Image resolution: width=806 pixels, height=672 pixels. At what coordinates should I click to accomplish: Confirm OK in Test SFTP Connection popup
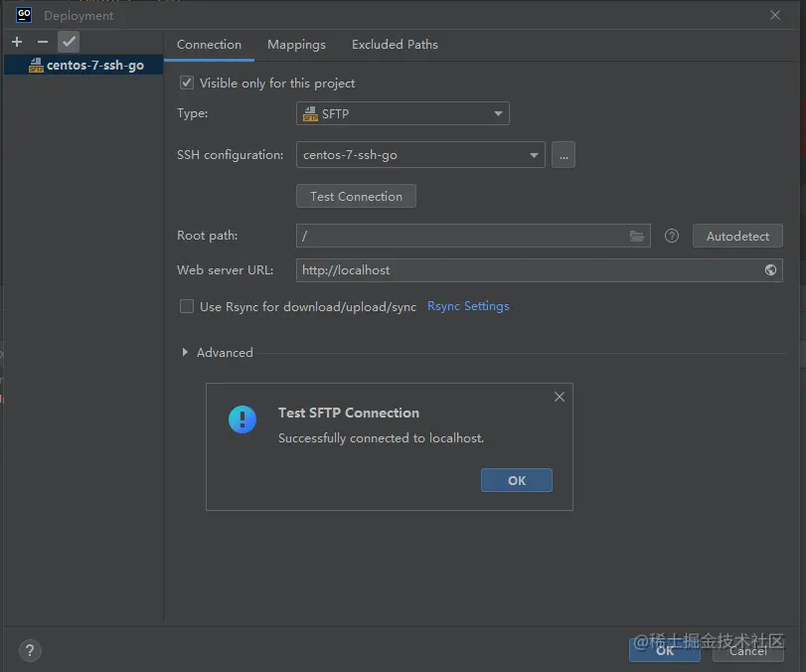click(x=517, y=480)
